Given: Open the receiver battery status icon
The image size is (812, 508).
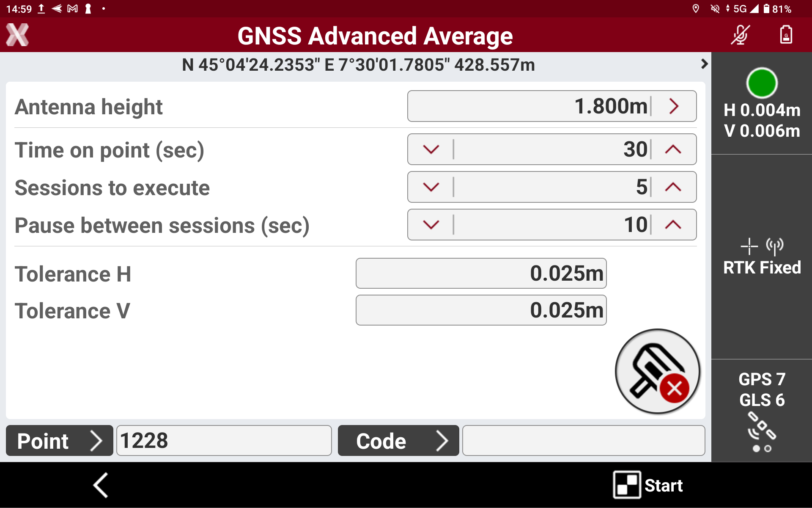Looking at the screenshot, I should (786, 35).
